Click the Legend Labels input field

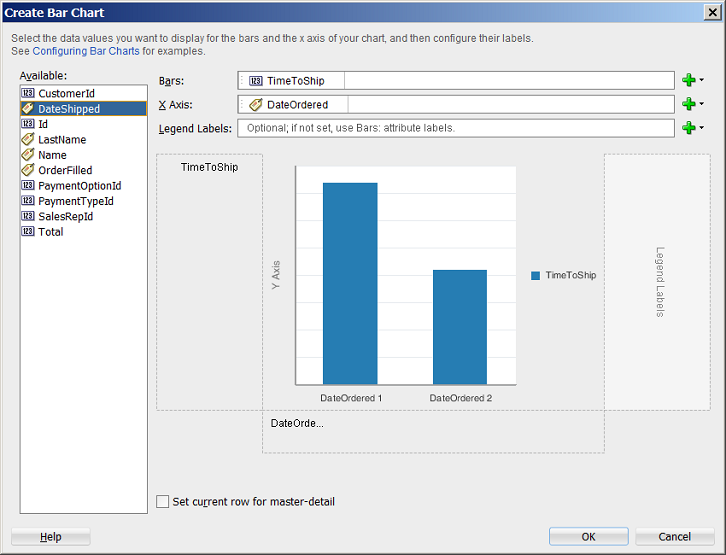tap(456, 128)
